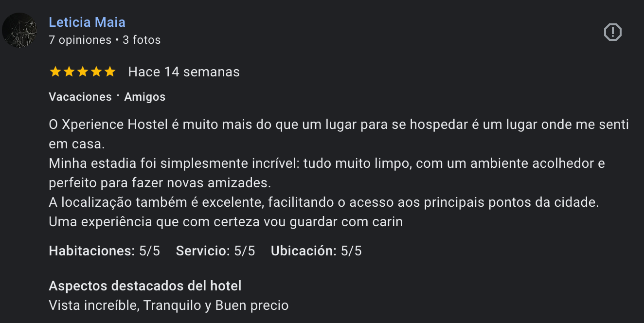Click the "Aspectos destacados del hotel" heading
The height and width of the screenshot is (323, 644).
(x=145, y=286)
